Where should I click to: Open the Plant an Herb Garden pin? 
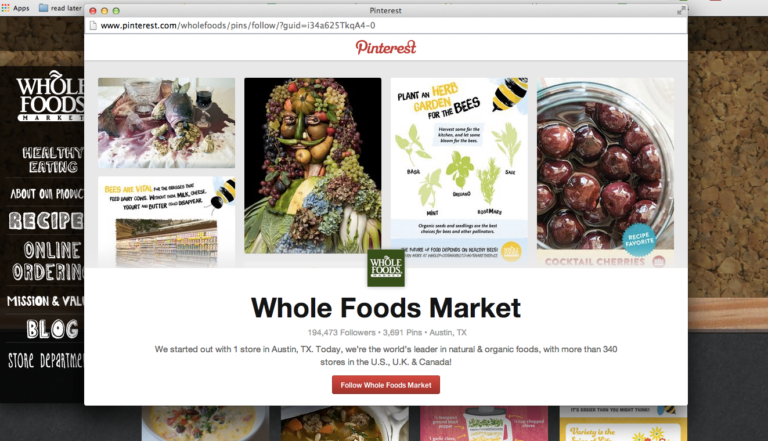tap(459, 172)
